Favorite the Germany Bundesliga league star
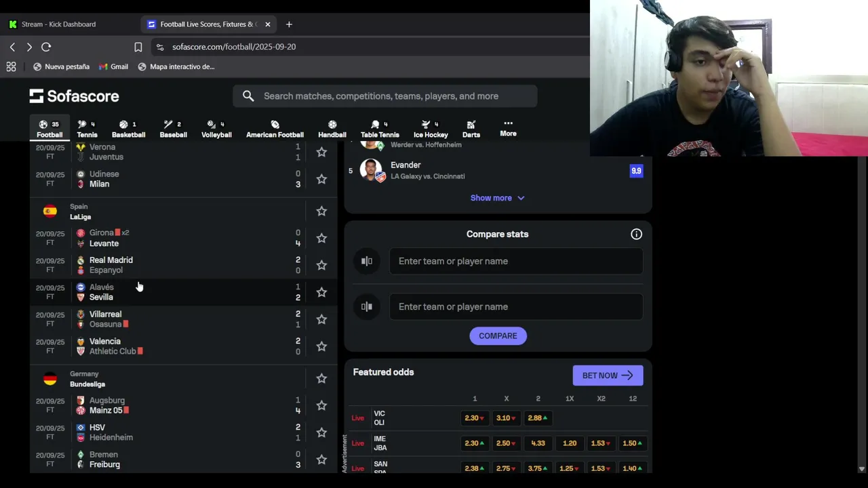 coord(321,378)
